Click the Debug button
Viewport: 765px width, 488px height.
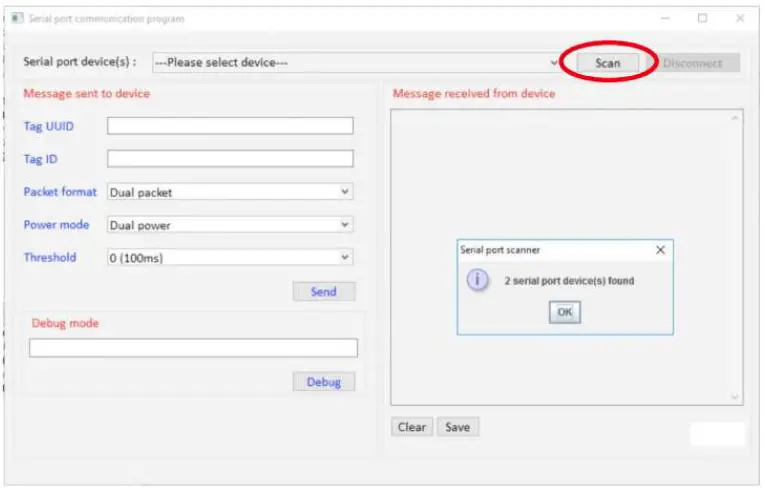pos(324,382)
